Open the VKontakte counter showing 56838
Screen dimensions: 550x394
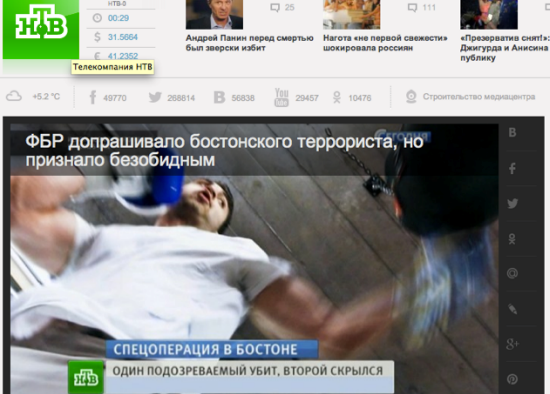[234, 98]
